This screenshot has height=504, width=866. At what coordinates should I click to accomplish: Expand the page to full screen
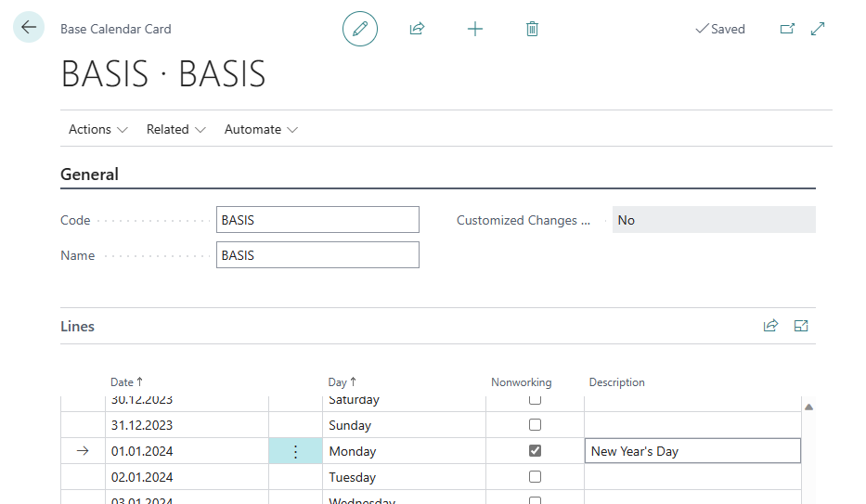click(818, 29)
